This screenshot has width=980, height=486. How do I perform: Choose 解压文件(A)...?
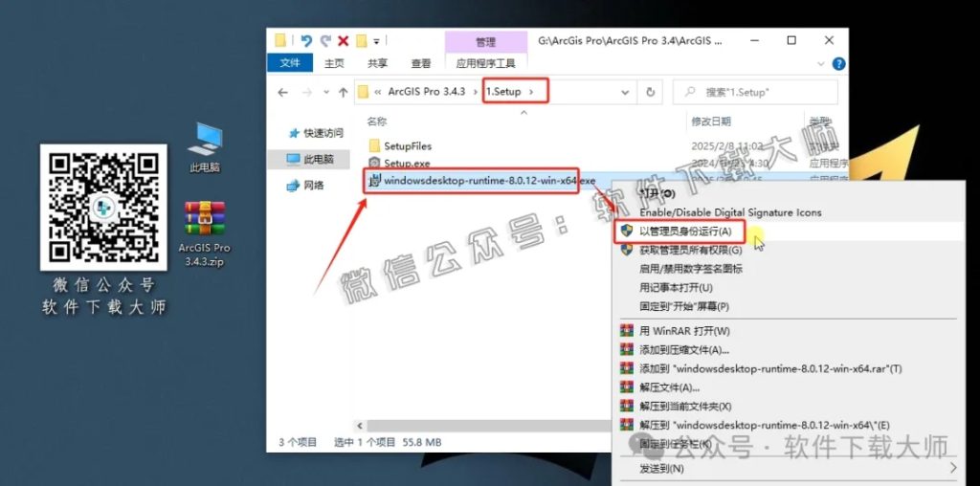pyautogui.click(x=669, y=387)
